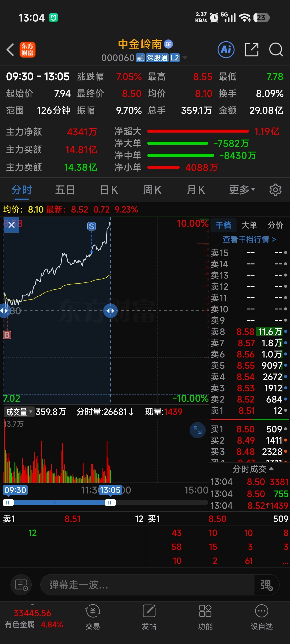Tap the 13:05 end time label
The image size is (290, 644).
(110, 490)
